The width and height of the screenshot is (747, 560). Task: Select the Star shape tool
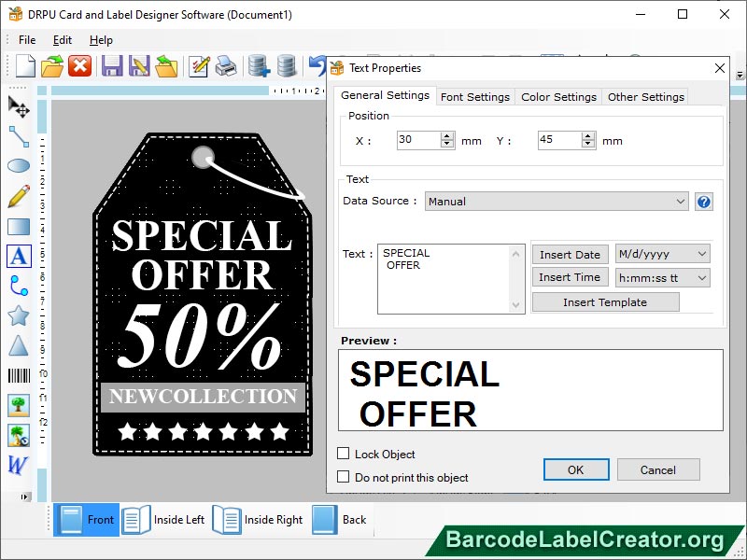pyautogui.click(x=19, y=315)
